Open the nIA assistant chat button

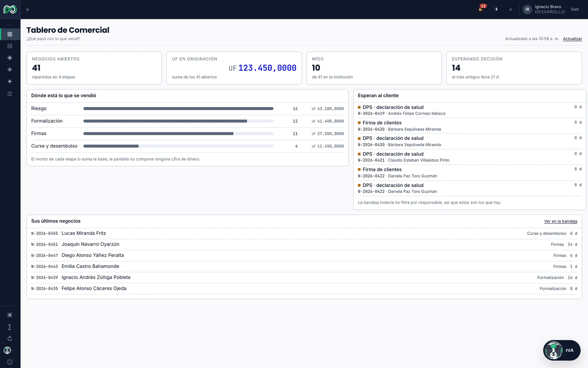(x=562, y=350)
